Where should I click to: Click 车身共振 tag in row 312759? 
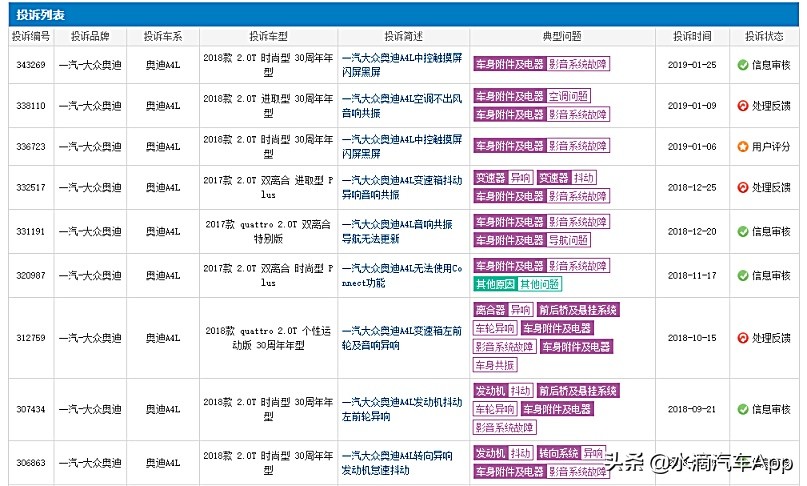[x=495, y=365]
